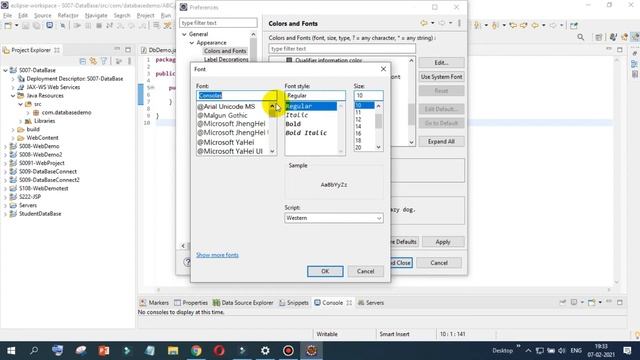Select com.databasedemo package in Project Explorer
The height and width of the screenshot is (360, 640).
tap(66, 112)
